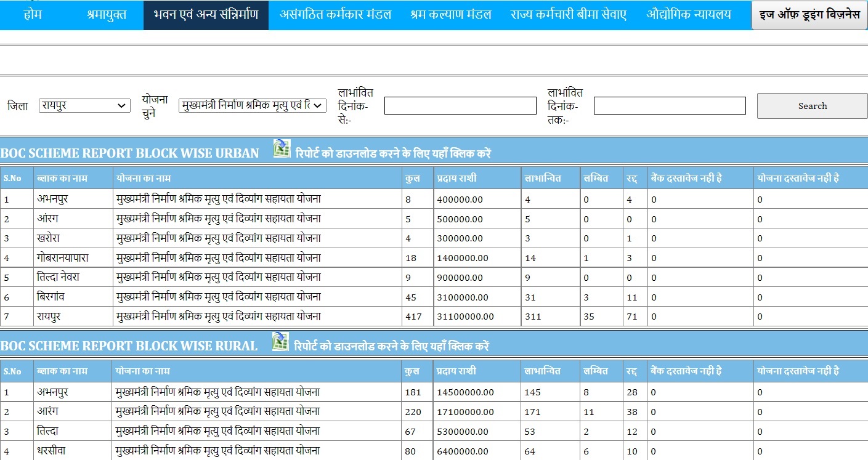Open the योजना चुने scheme dropdown
868x460 pixels.
pyautogui.click(x=253, y=105)
